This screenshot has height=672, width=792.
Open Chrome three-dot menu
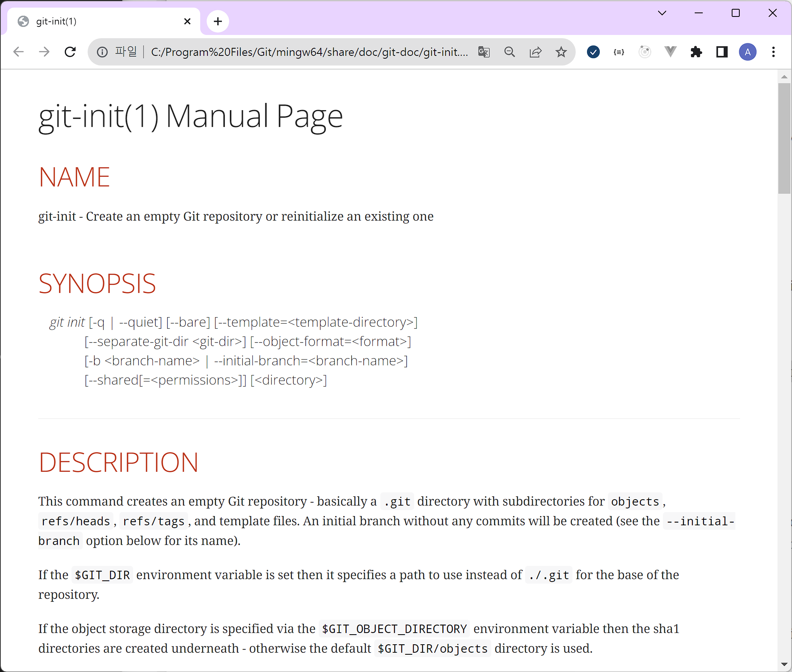(x=773, y=52)
